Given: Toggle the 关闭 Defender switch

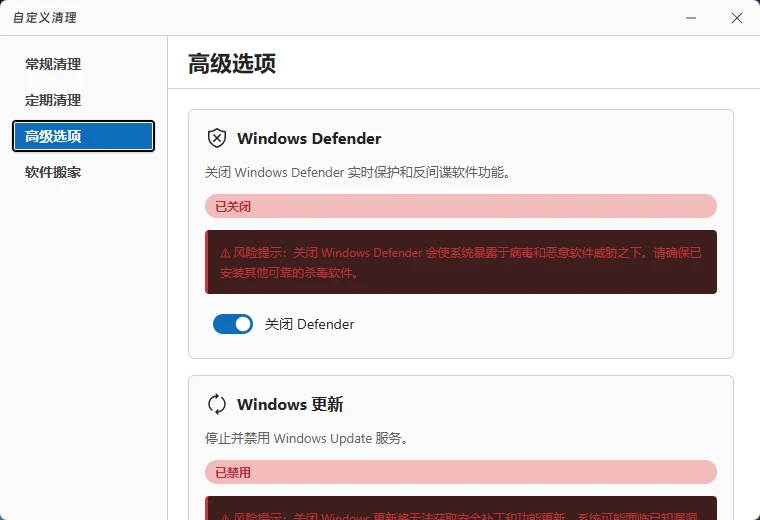Looking at the screenshot, I should 233,324.
